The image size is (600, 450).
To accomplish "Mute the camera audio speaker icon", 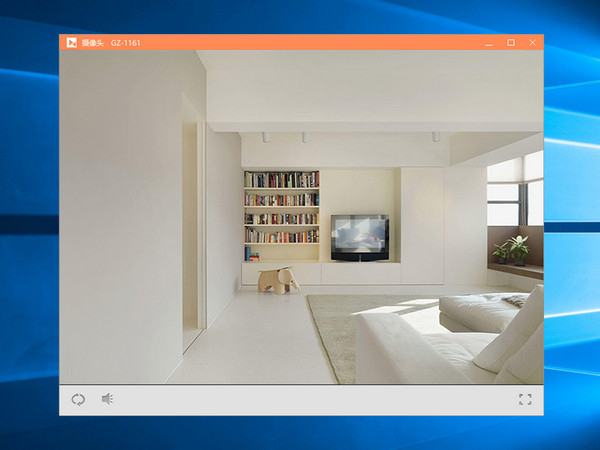I will tap(107, 400).
